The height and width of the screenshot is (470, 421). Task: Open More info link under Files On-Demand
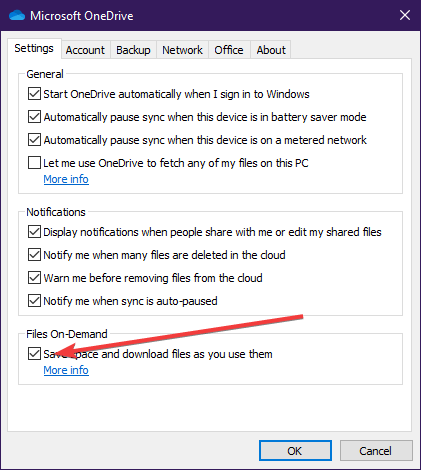click(66, 370)
